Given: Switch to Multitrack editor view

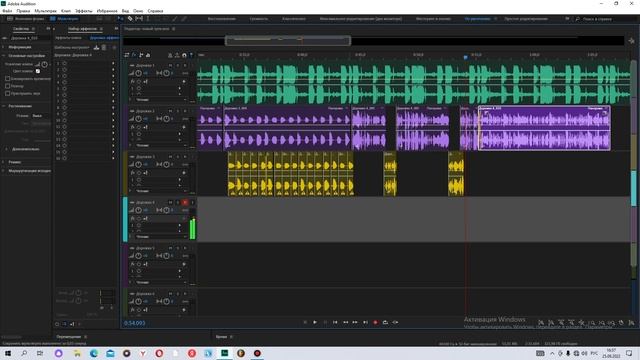Looking at the screenshot, I should click(x=64, y=19).
